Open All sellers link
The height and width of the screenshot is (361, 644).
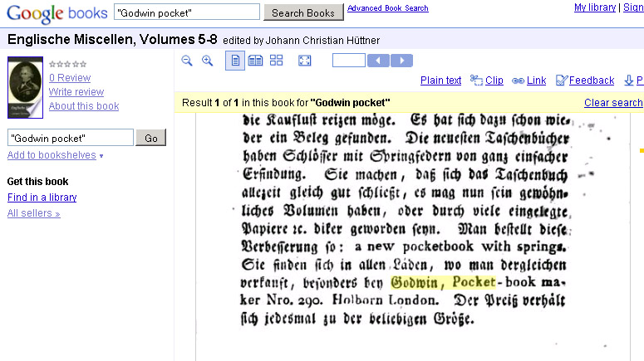pos(34,213)
